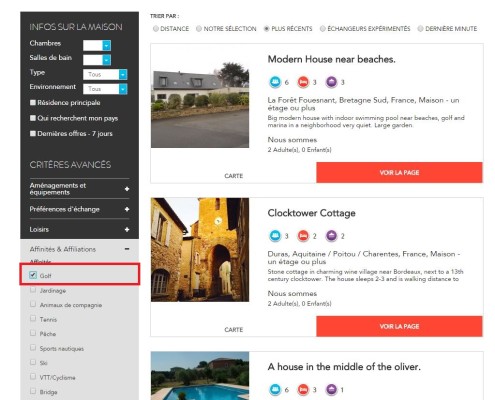Expand Aménagements et équipements section
This screenshot has height=400, width=495.
pyautogui.click(x=79, y=189)
